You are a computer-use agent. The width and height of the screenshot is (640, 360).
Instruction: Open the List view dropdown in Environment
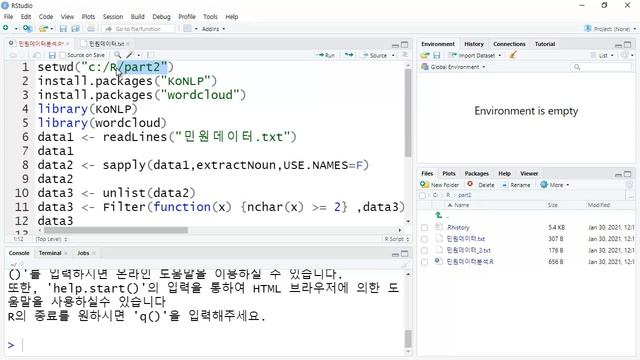[602, 55]
